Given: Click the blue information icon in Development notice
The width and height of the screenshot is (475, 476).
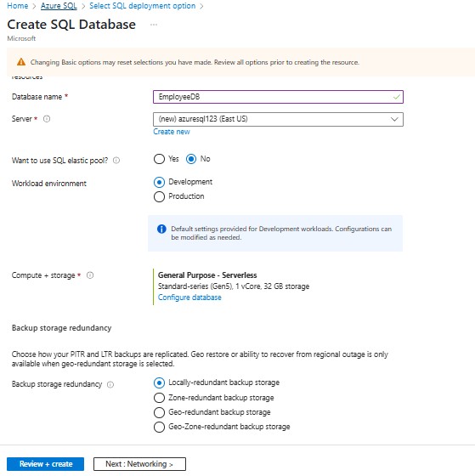Looking at the screenshot, I should [161, 229].
